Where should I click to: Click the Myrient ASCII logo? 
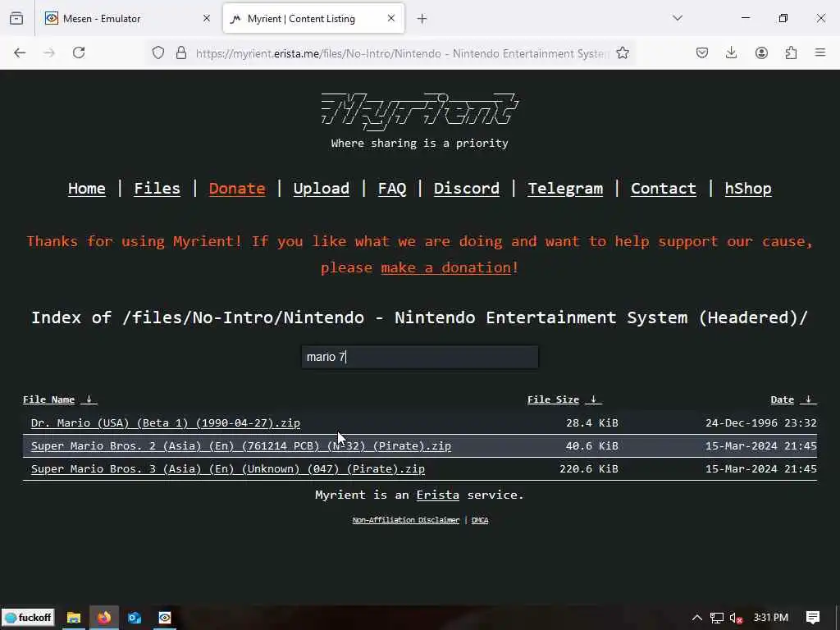tap(419, 112)
